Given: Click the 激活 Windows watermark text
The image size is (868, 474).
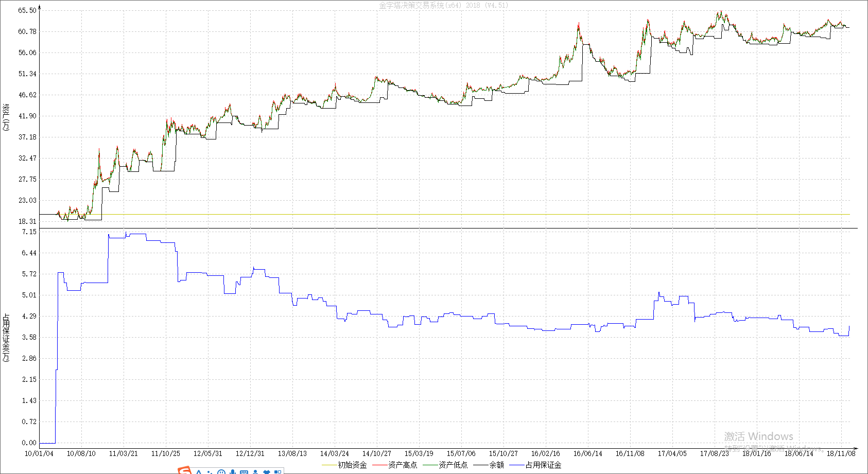Looking at the screenshot, I should 758,436.
